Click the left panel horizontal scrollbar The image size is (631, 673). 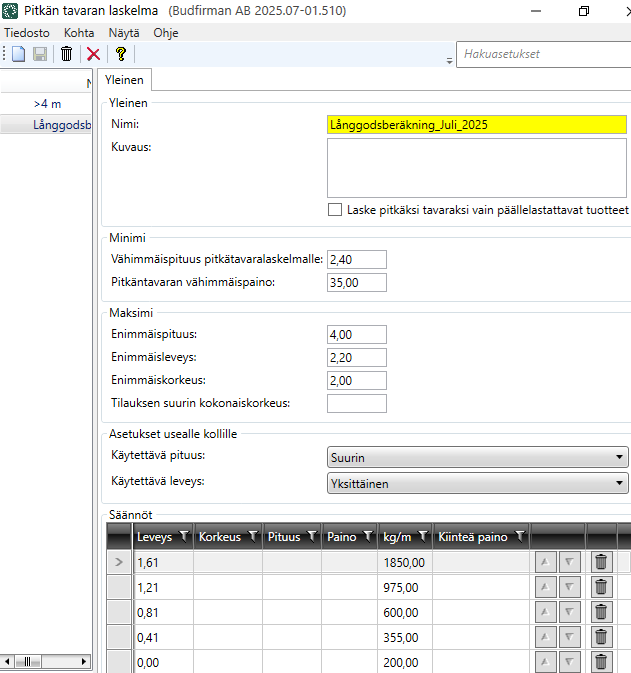click(46, 661)
